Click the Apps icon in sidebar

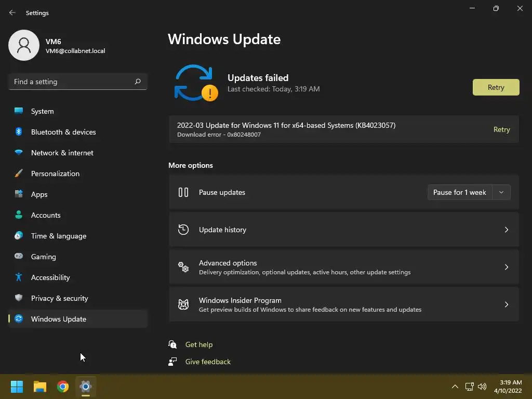[19, 194]
